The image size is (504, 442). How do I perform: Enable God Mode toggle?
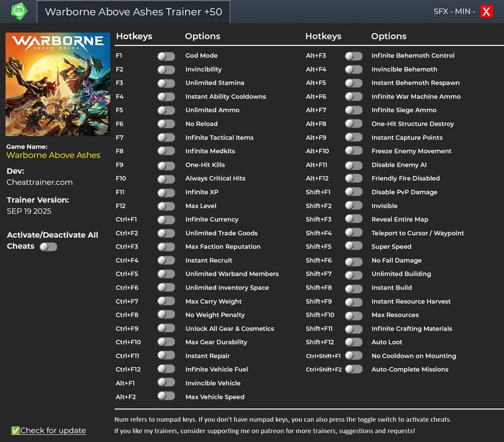click(166, 56)
